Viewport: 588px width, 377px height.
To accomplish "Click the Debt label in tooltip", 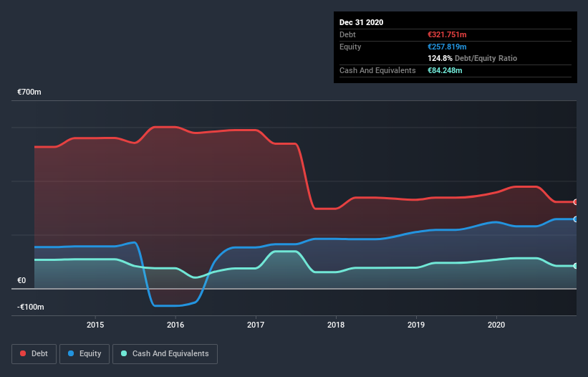I will tap(347, 34).
